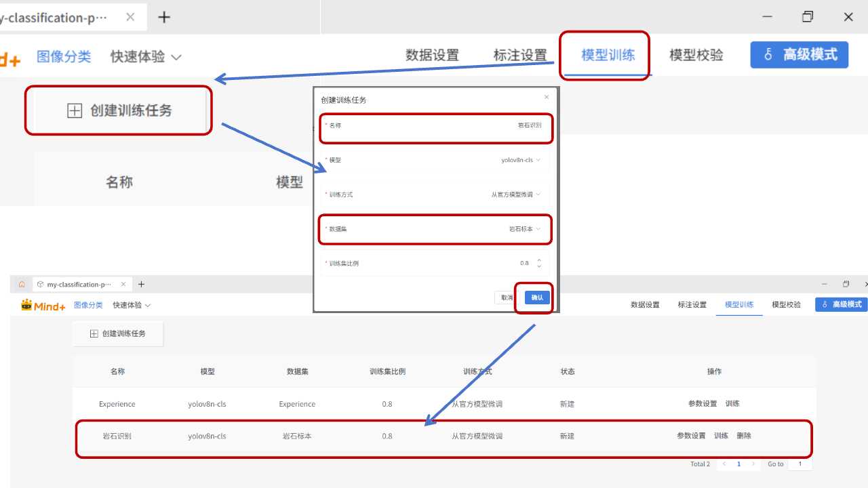The image size is (868, 488).
Task: Go to previous page using pagination arrow
Action: click(x=724, y=464)
